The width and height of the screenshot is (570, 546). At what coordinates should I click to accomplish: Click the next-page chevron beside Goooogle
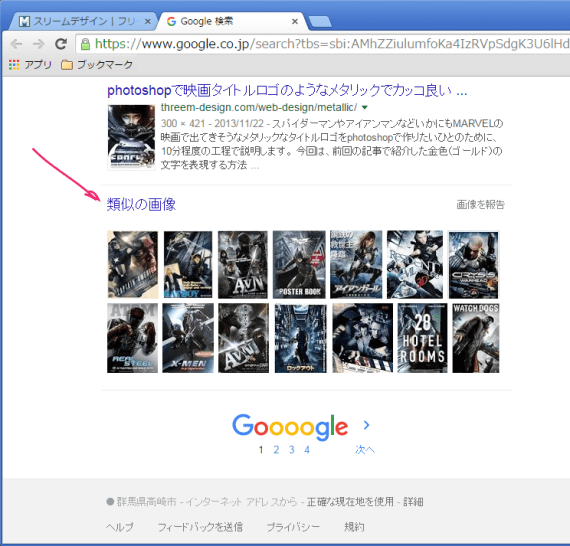(366, 425)
